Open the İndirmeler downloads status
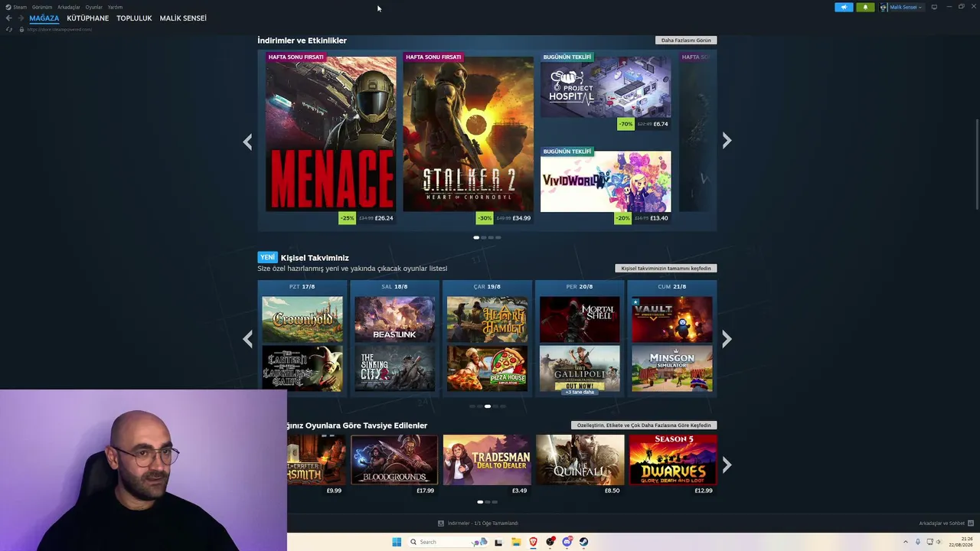Viewport: 980px width, 551px height. (478, 523)
